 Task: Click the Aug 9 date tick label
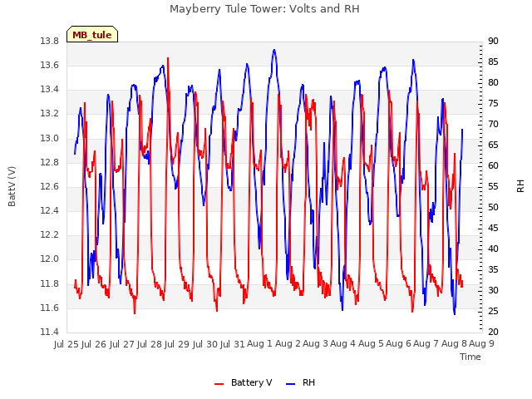(481, 343)
